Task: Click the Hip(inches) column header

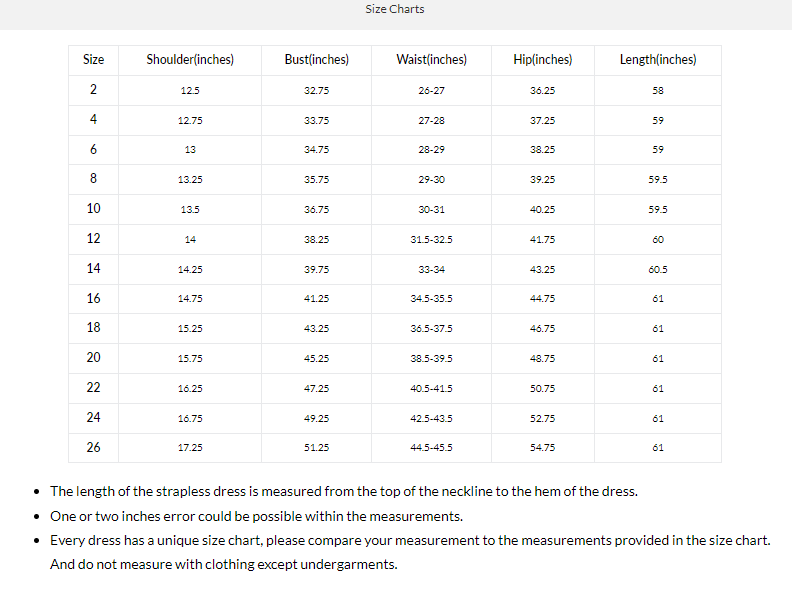Action: click(x=542, y=60)
